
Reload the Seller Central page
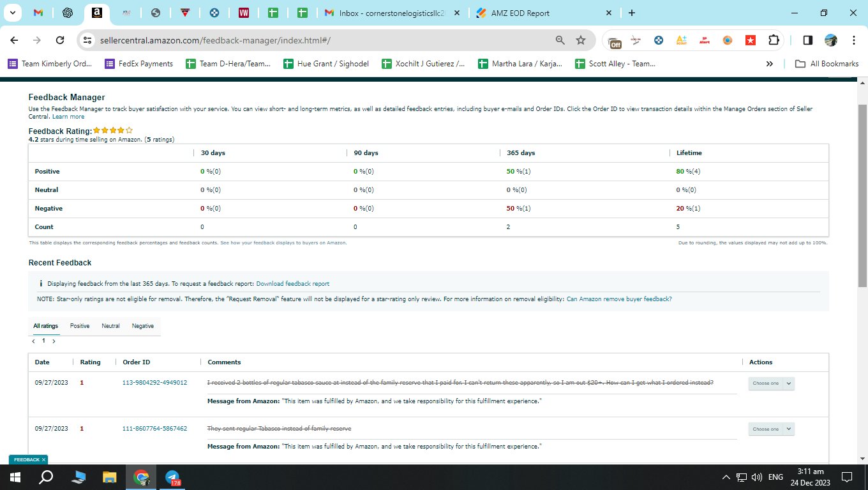tap(60, 40)
